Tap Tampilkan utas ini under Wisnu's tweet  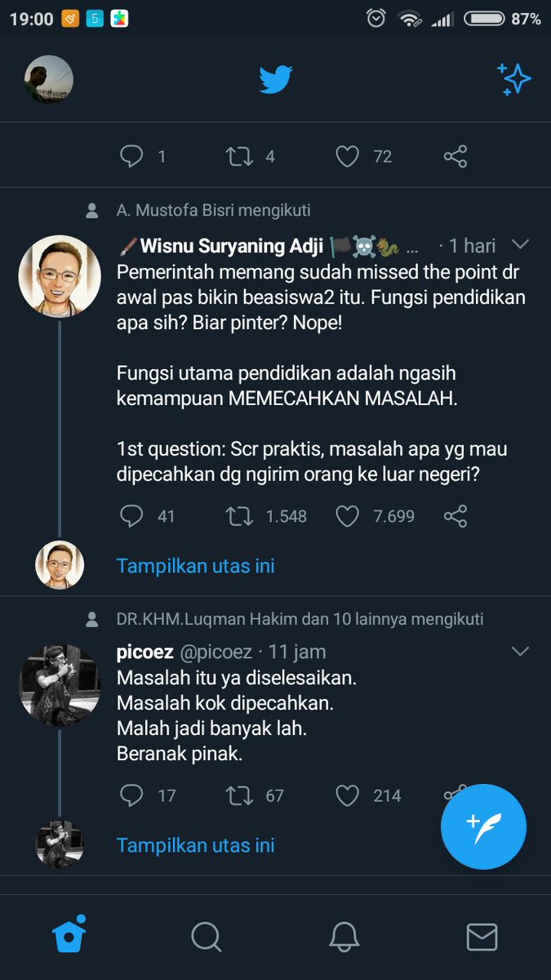click(x=196, y=566)
